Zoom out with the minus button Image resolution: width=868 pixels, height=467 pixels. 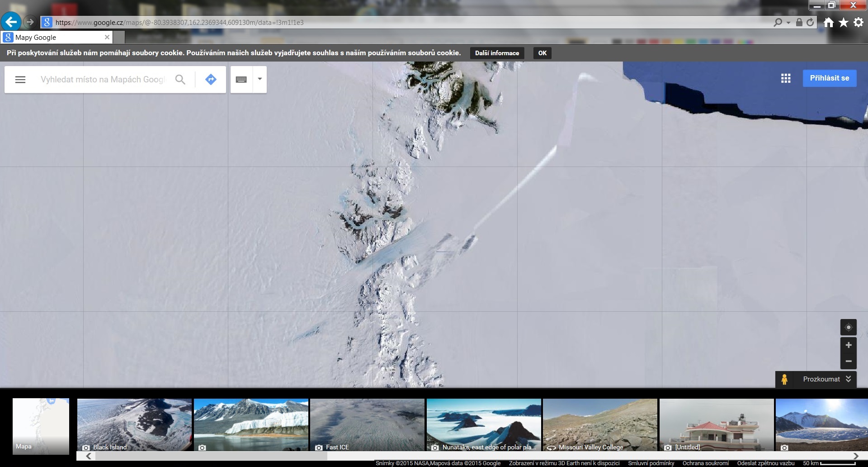(x=848, y=361)
